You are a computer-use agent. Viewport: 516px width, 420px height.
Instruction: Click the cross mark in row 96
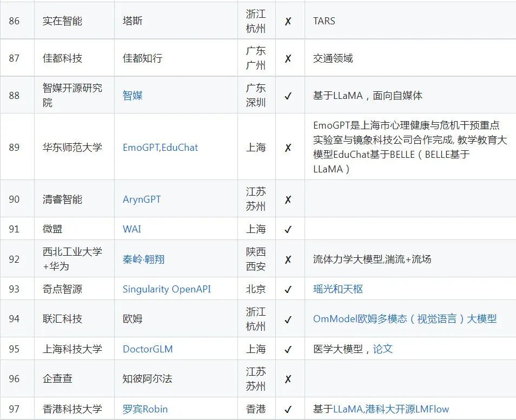[288, 379]
